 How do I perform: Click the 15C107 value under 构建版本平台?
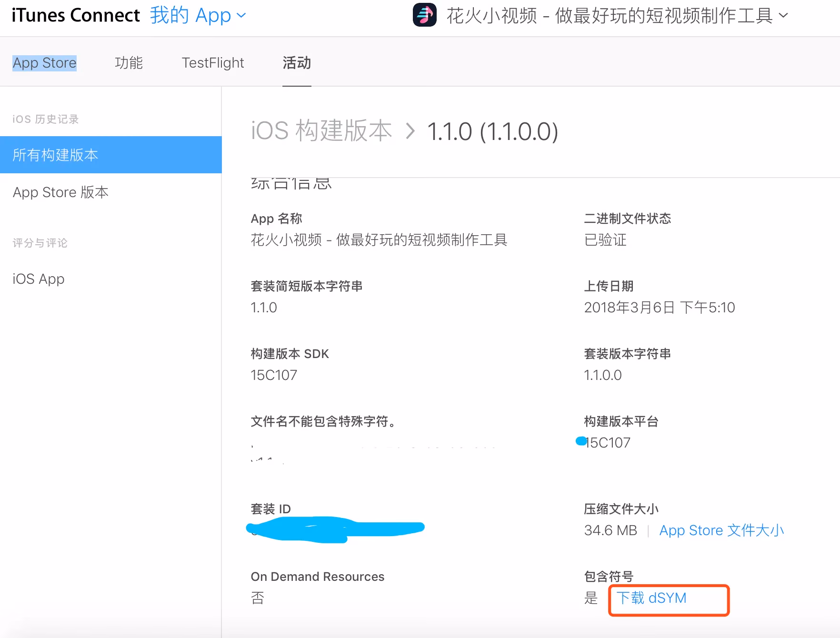pyautogui.click(x=608, y=443)
